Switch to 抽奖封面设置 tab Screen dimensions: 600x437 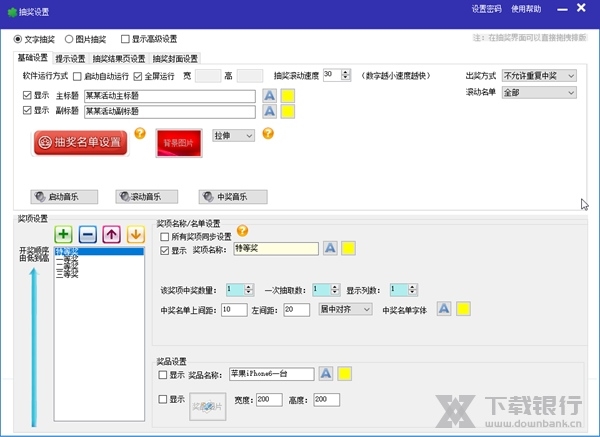click(x=175, y=59)
